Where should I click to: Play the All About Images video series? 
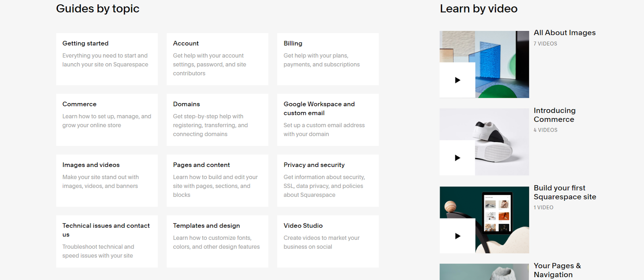(457, 80)
